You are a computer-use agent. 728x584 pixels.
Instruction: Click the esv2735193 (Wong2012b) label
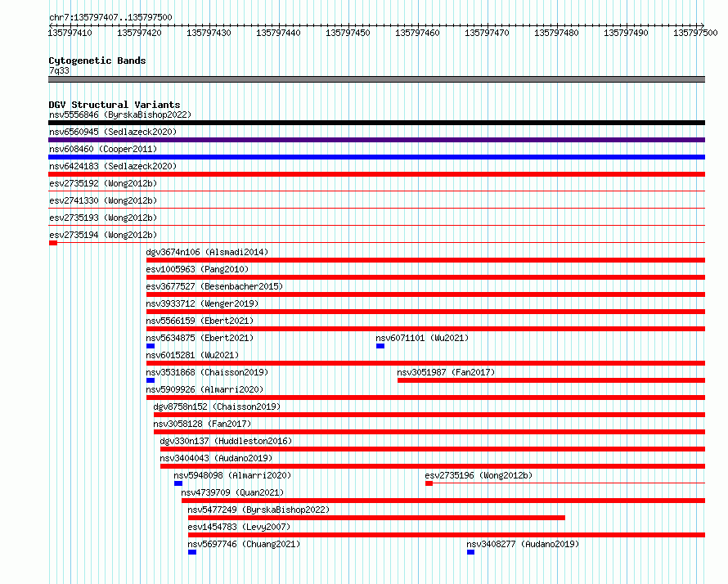click(103, 218)
